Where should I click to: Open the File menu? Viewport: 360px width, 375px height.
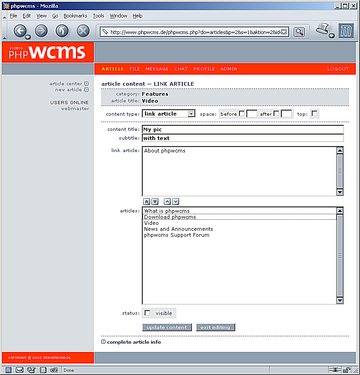tap(13, 16)
